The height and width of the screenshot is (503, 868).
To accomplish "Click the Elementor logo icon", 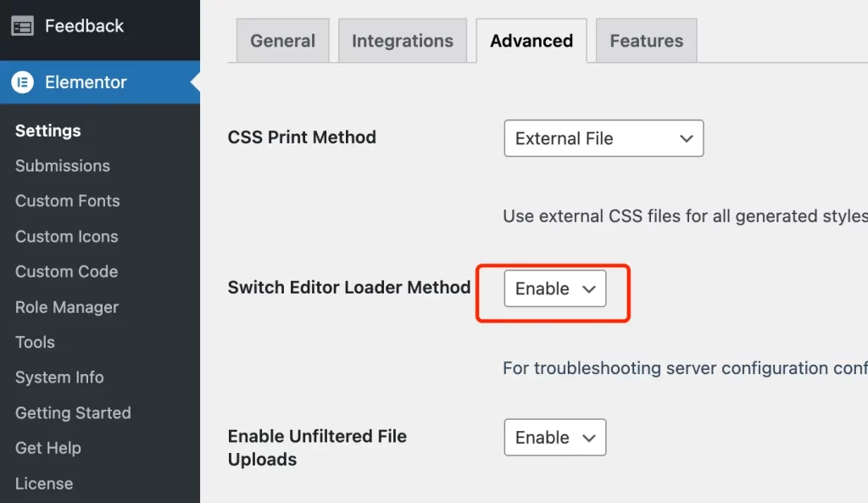I will tap(22, 82).
